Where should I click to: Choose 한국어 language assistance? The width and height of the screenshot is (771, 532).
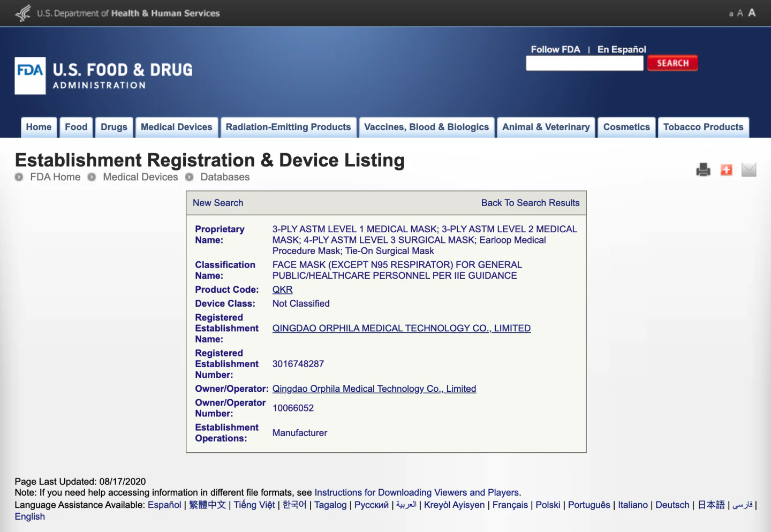[x=294, y=505]
